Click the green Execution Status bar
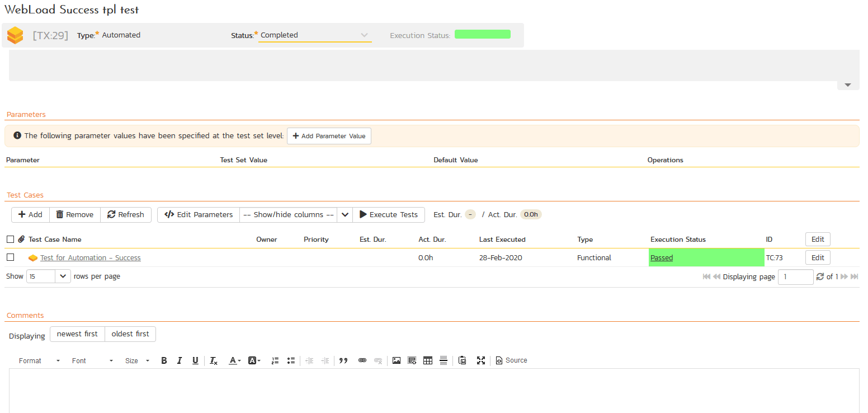 coord(483,35)
